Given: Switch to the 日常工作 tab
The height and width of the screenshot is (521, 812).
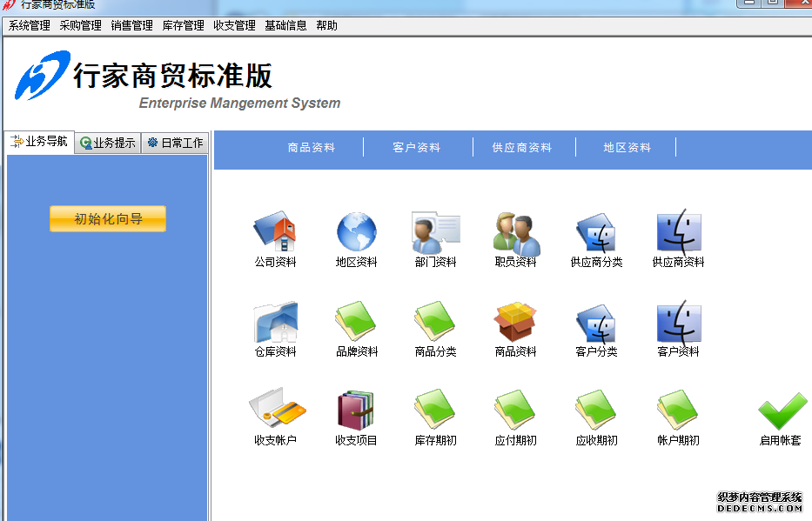Looking at the screenshot, I should coord(175,143).
